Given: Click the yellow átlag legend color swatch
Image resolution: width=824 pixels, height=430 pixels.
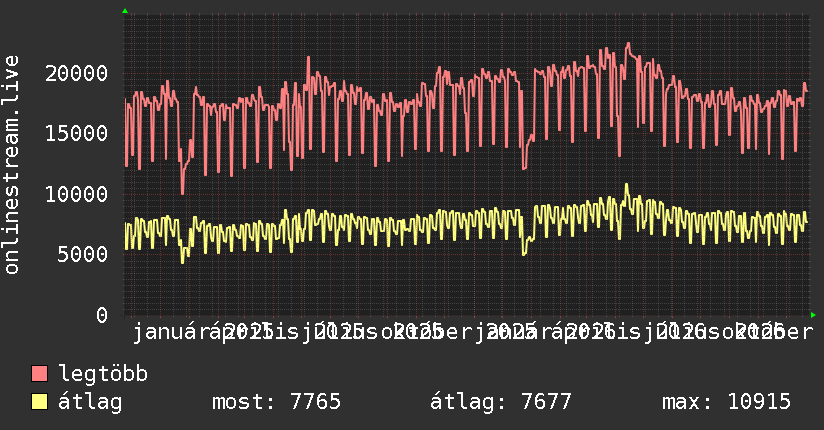Looking at the screenshot, I should coord(39,402).
